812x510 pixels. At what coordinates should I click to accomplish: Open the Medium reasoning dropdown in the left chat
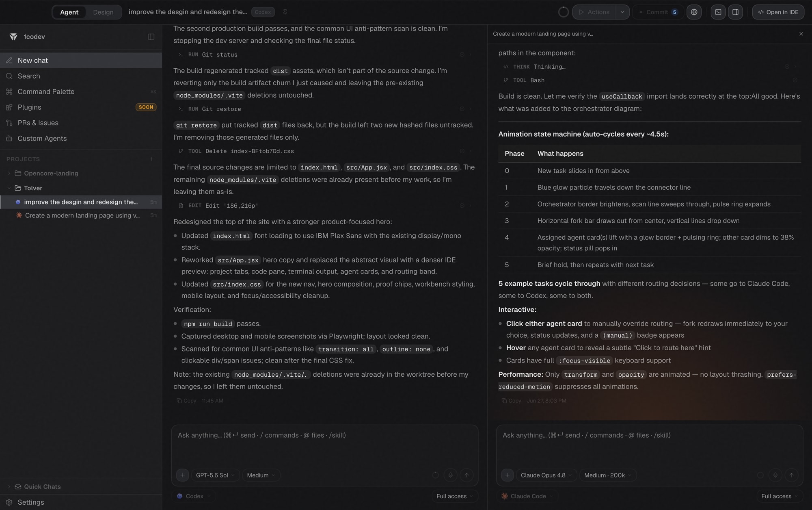point(261,475)
